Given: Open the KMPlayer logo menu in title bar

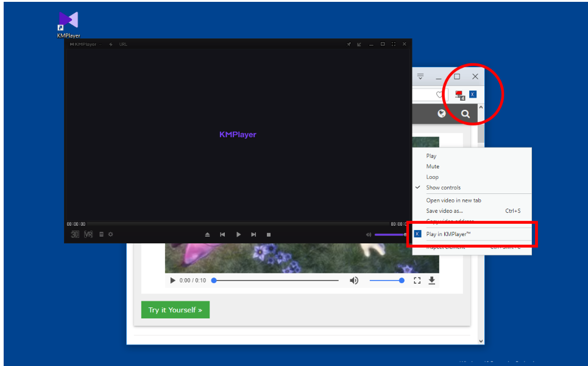Looking at the screenshot, I should [x=85, y=45].
